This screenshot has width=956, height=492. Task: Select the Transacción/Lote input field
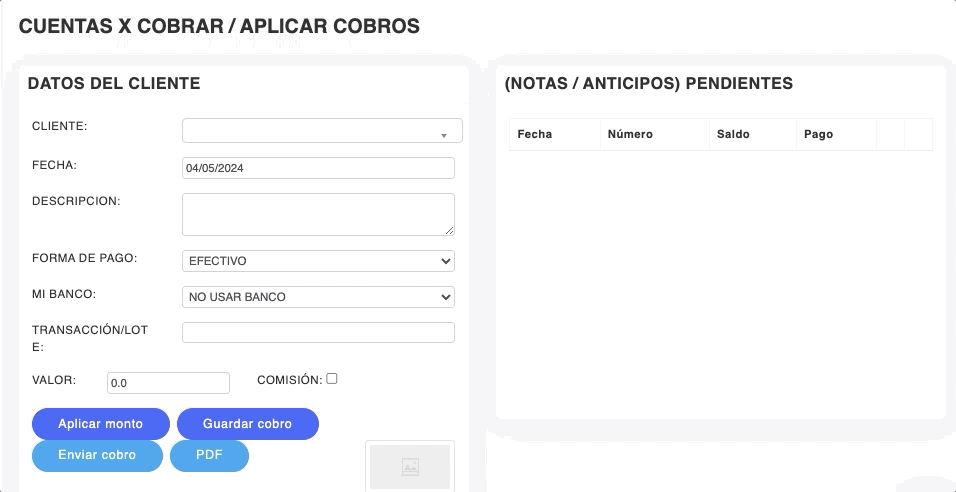[318, 333]
